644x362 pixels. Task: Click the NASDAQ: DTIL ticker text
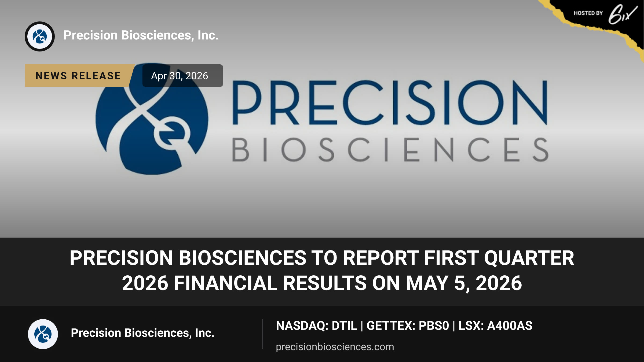(316, 326)
